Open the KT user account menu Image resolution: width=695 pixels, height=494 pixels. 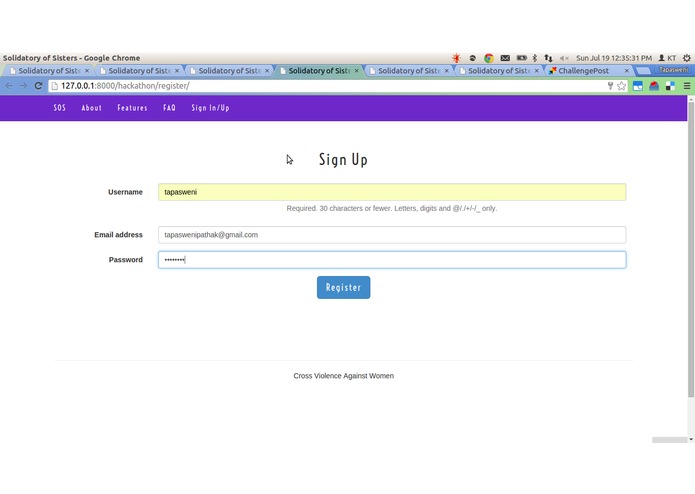tap(667, 58)
